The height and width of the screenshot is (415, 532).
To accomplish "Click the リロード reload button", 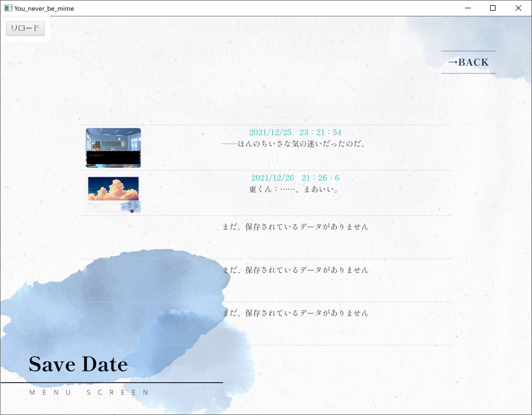I will 25,29.
